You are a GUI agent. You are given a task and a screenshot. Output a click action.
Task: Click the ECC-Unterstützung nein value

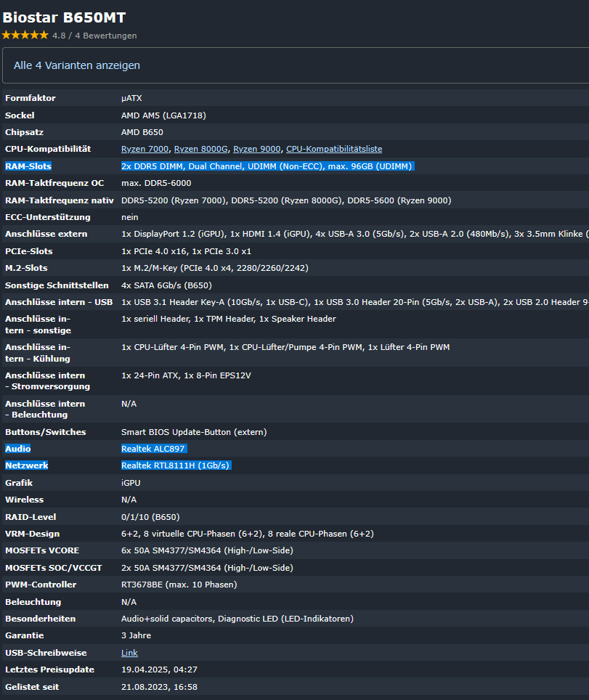[x=130, y=217]
